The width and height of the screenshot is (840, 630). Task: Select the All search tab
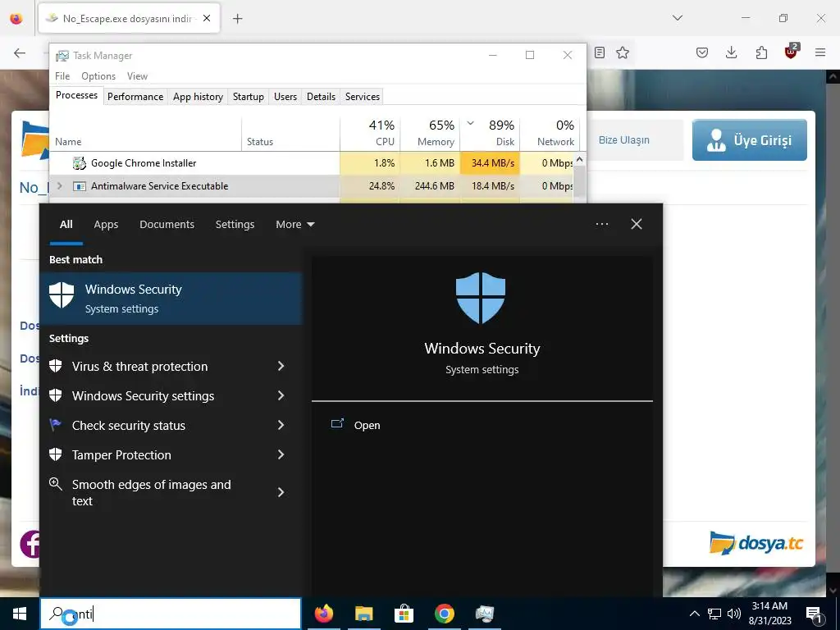tap(66, 224)
